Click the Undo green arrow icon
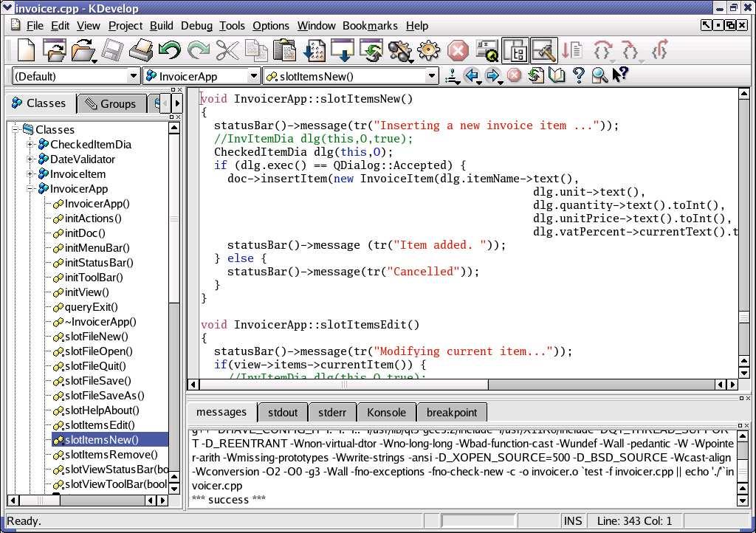This screenshot has width=756, height=533. click(170, 50)
